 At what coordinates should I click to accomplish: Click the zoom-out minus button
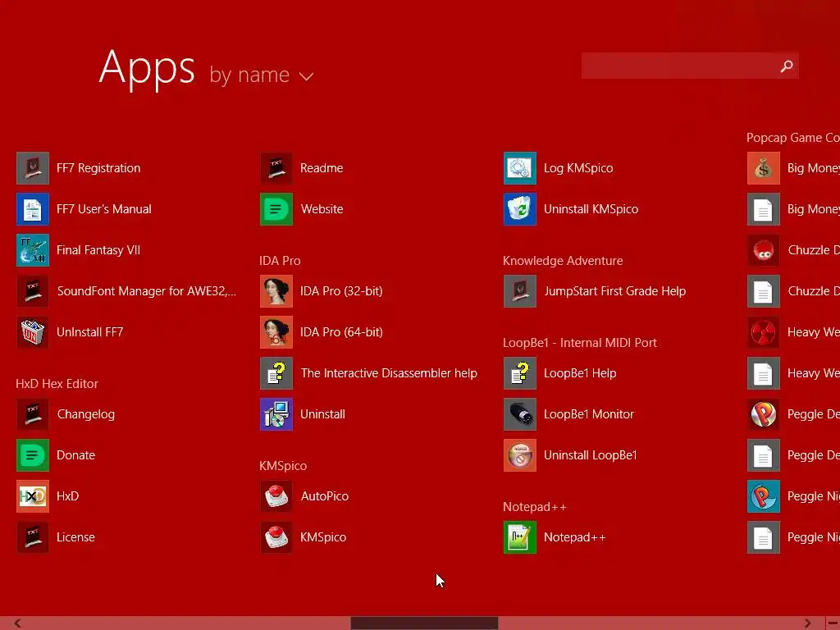click(833, 623)
